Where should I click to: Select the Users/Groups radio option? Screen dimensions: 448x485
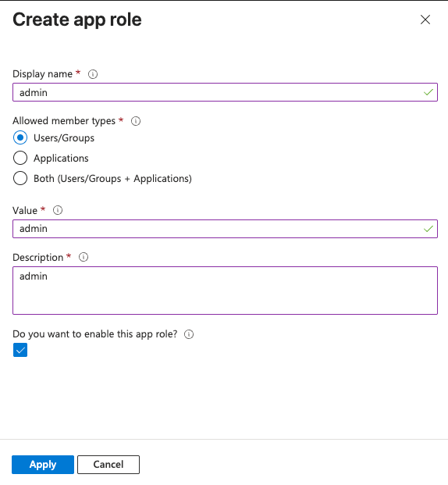pyautogui.click(x=20, y=137)
